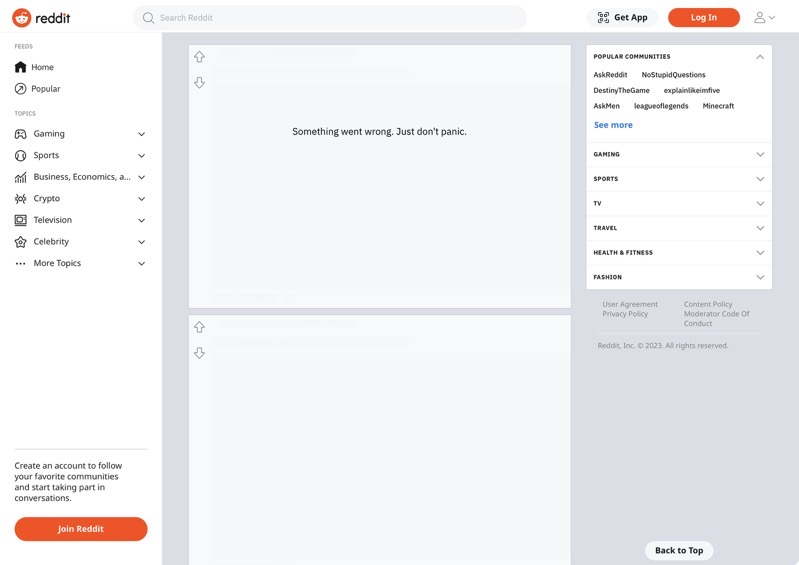Open the User Agreement link
This screenshot has width=799, height=565.
pyautogui.click(x=630, y=304)
